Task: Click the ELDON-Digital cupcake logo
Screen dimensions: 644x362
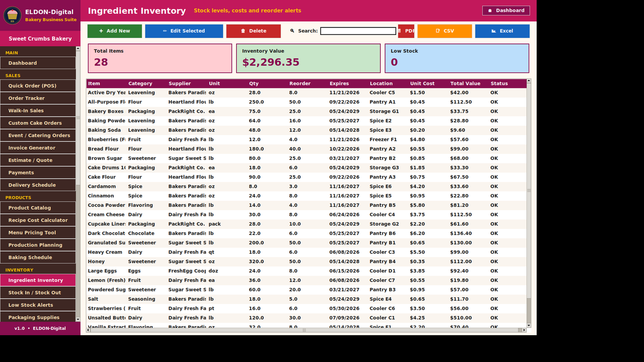Action: [12, 15]
